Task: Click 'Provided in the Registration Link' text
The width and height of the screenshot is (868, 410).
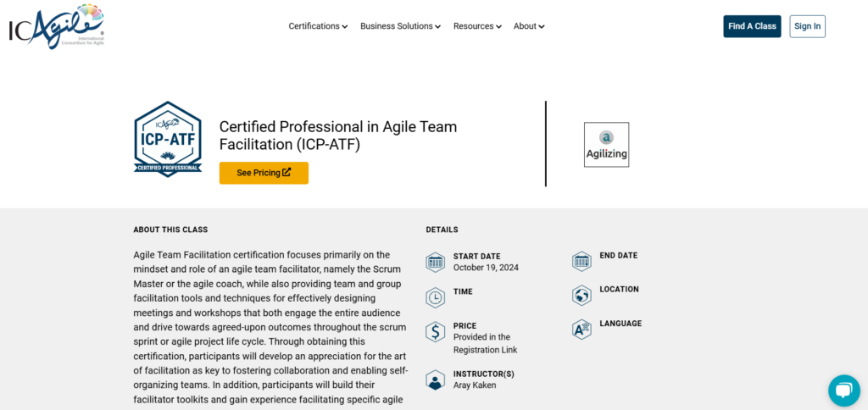Action: click(486, 344)
